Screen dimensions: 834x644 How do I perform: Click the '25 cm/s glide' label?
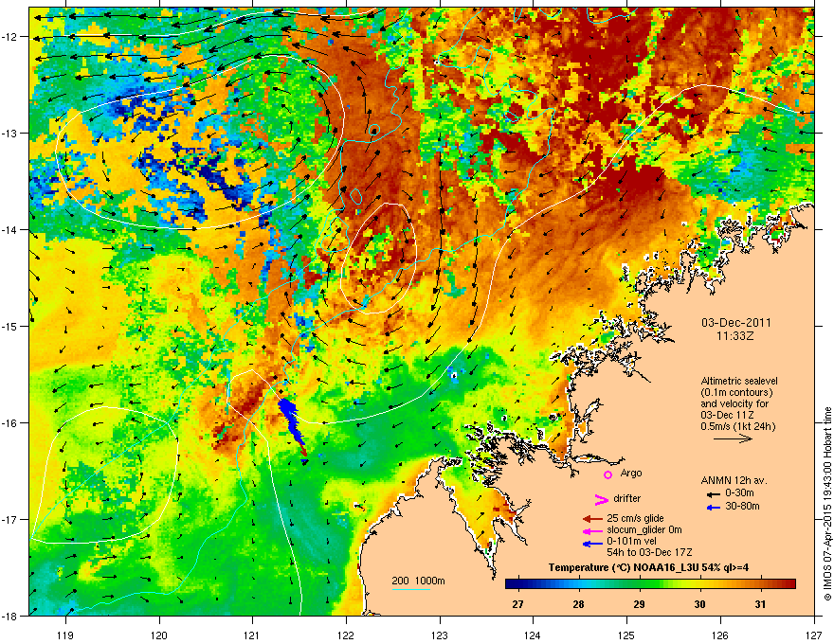click(635, 518)
